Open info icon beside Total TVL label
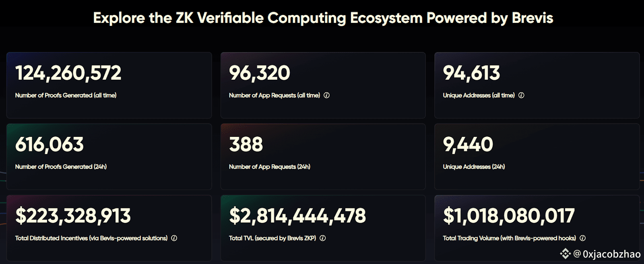Image resolution: width=644 pixels, height=264 pixels. (x=322, y=238)
